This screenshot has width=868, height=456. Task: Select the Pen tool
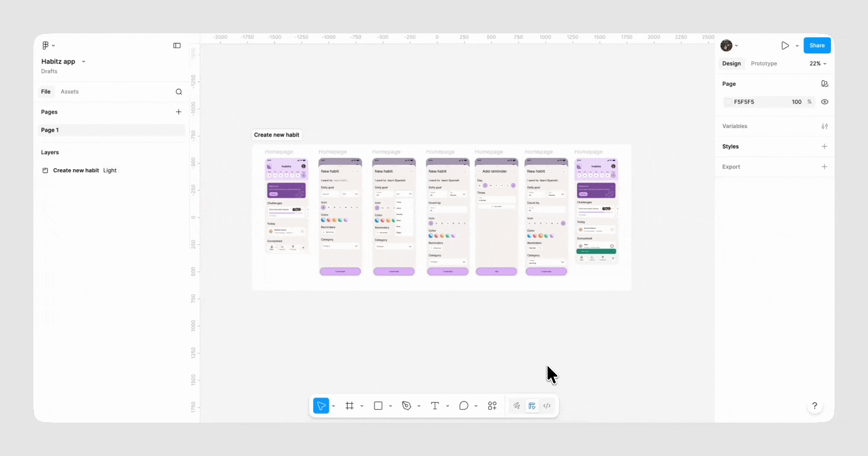click(x=406, y=406)
